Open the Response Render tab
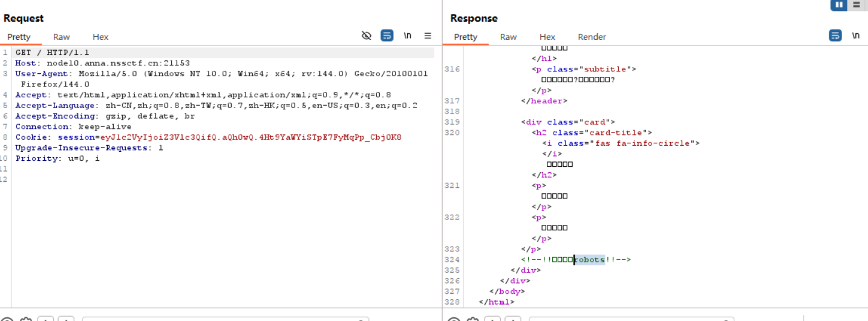Image resolution: width=868 pixels, height=321 pixels. [x=592, y=37]
